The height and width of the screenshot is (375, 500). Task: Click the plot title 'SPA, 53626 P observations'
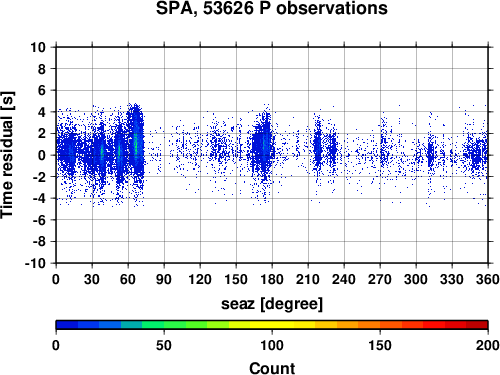[272, 8]
